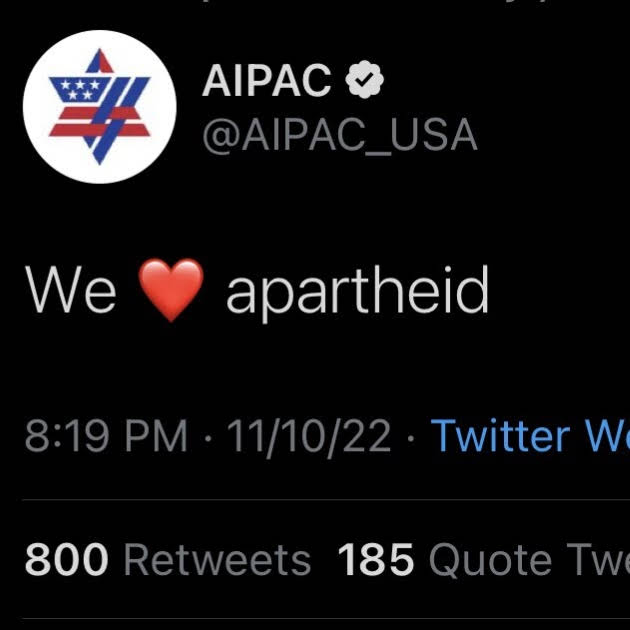This screenshot has height=630, width=630.
Task: Open the @AIPAC_USA handle link
Action: 339,135
